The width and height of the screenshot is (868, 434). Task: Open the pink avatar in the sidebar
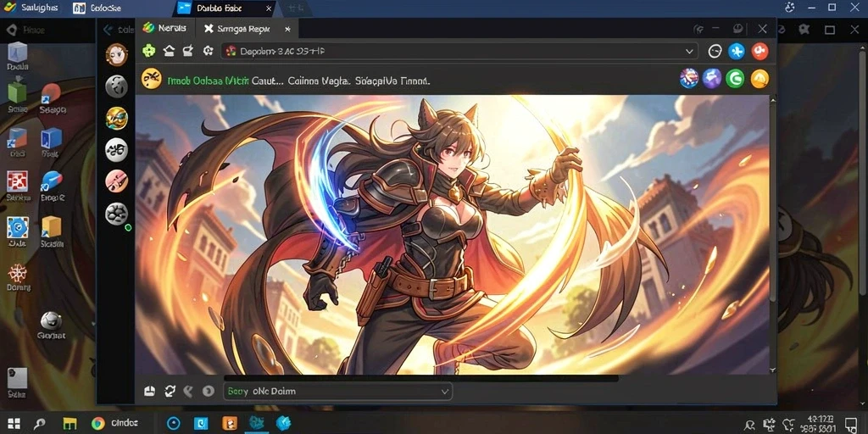(x=116, y=181)
